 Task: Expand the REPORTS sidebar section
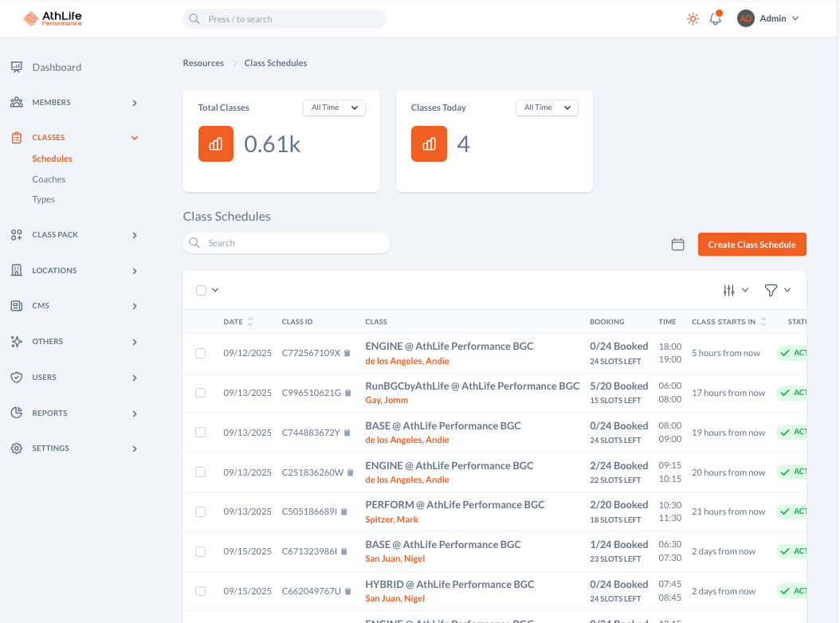tap(48, 413)
